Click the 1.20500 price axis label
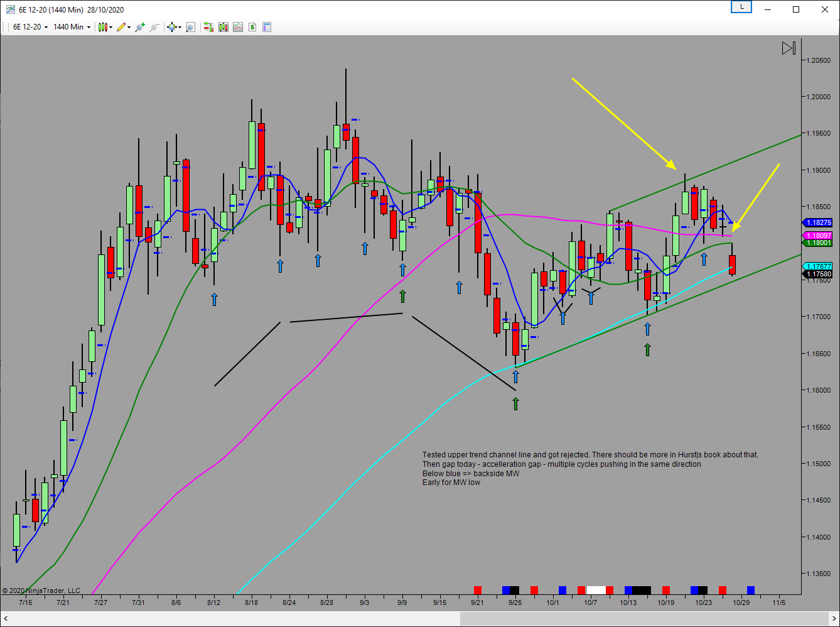Screen dimensions: 840x627 click(x=819, y=60)
